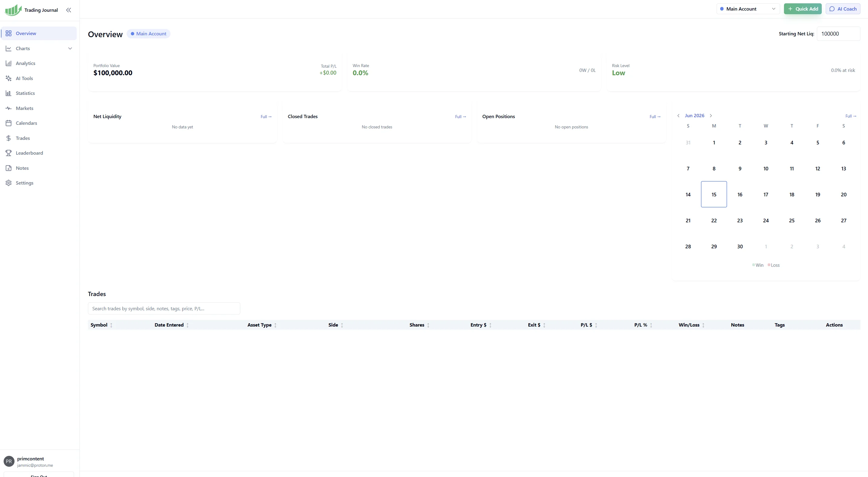The width and height of the screenshot is (868, 477).
Task: Select June 22 in the calendar
Action: point(714,221)
